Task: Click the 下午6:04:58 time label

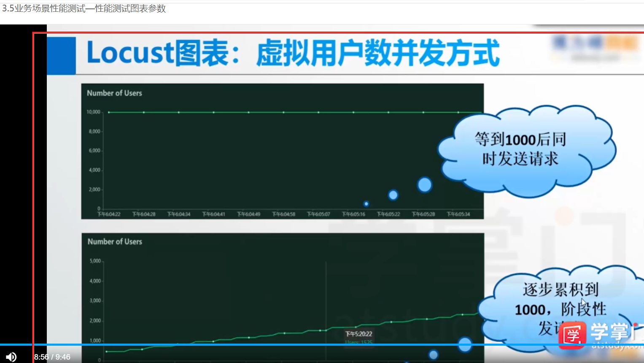Action: click(x=284, y=214)
